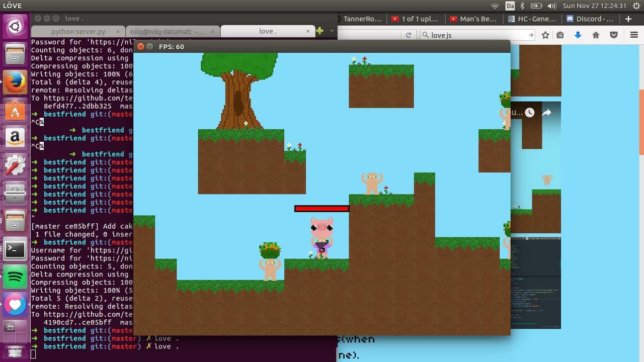Click the video's Watch Later clock icon
The height and width of the screenshot is (362, 644).
pyautogui.click(x=529, y=113)
